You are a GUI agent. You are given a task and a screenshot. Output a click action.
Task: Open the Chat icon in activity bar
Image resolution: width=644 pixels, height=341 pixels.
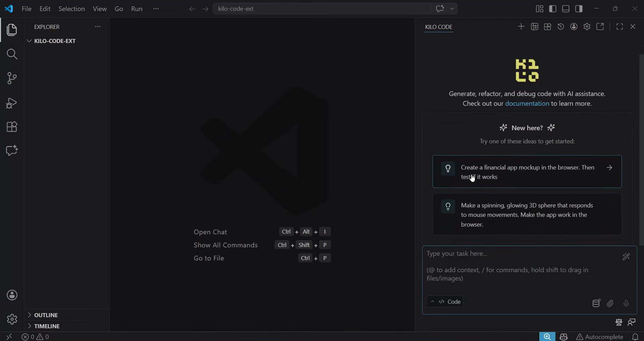tap(12, 151)
